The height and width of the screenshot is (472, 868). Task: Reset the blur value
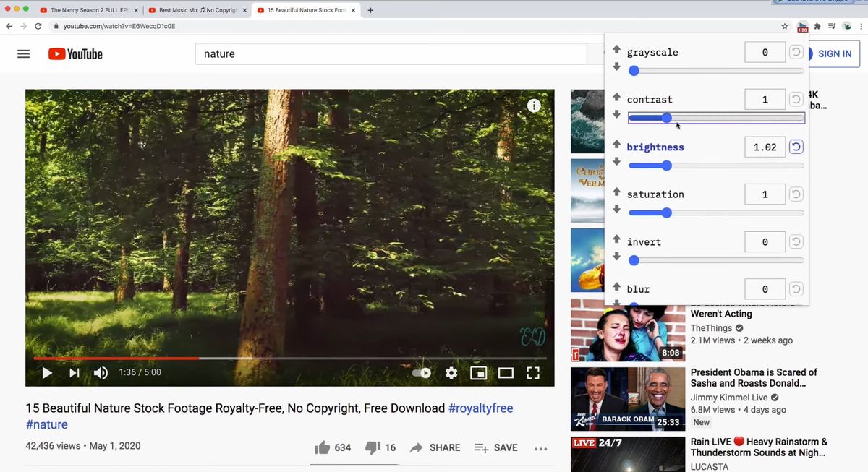[x=796, y=289]
